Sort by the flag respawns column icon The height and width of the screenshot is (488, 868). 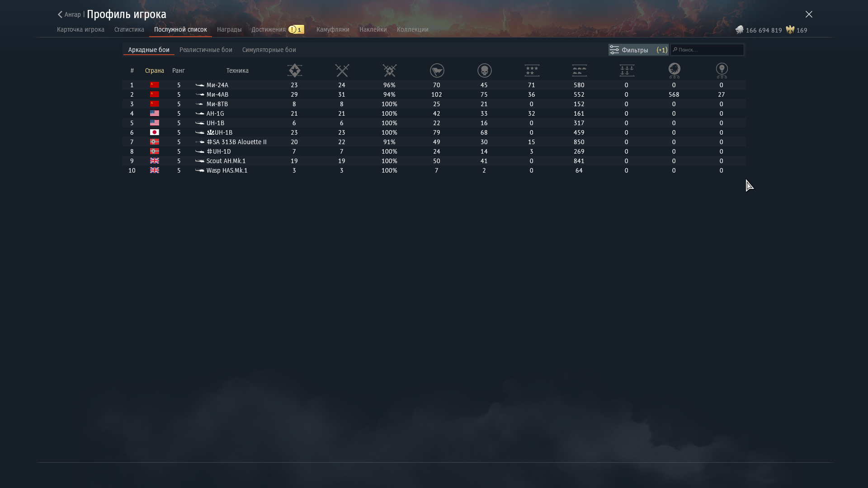pos(437,70)
